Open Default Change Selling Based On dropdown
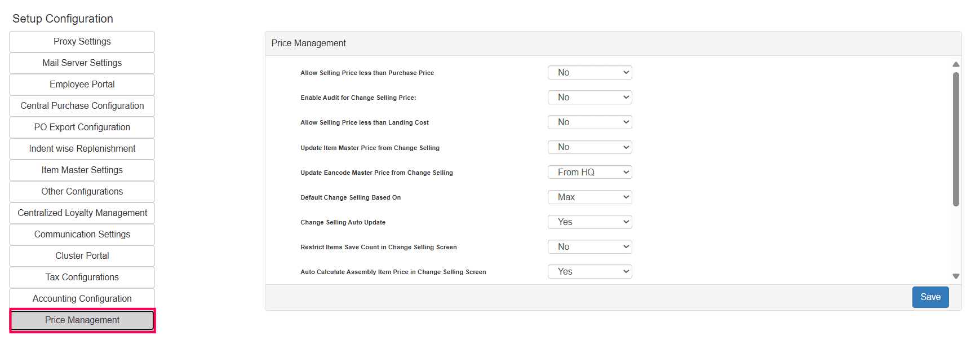Image resolution: width=980 pixels, height=344 pixels. (x=589, y=197)
